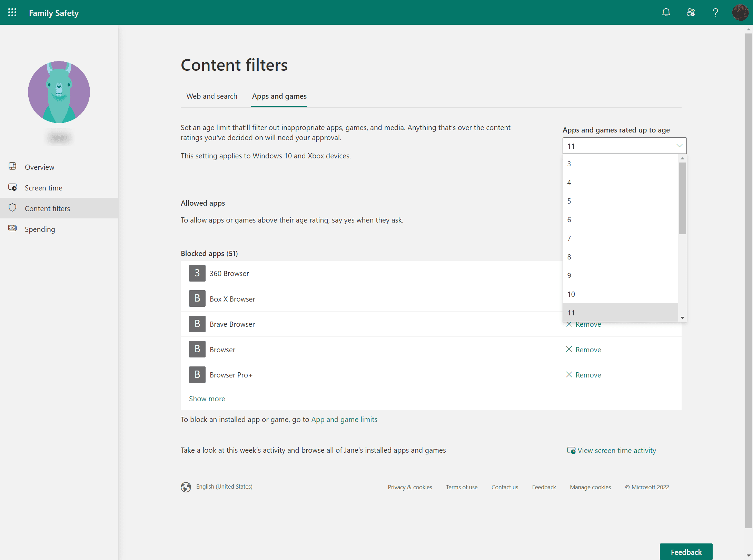Click the Content filters shield icon
Image resolution: width=753 pixels, height=560 pixels.
pyautogui.click(x=12, y=208)
